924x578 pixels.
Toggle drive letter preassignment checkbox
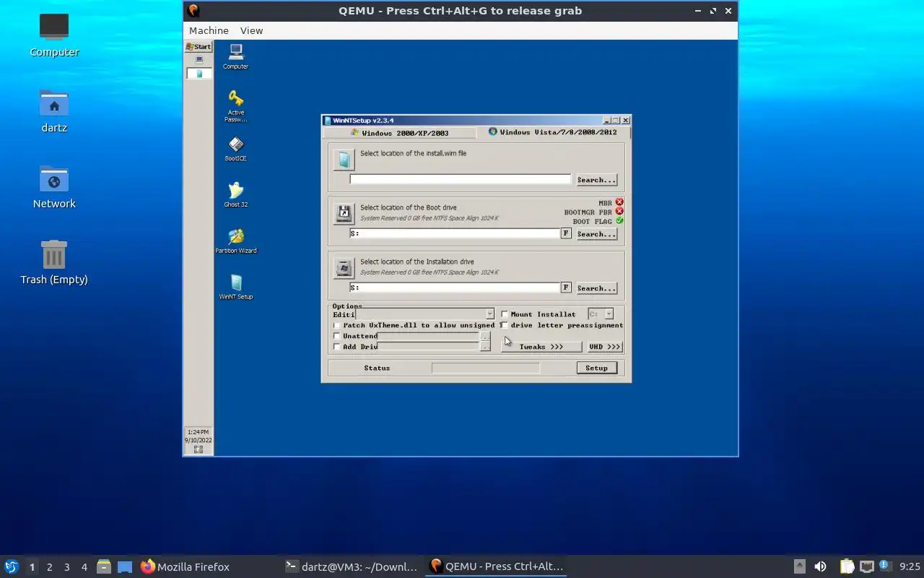505,325
